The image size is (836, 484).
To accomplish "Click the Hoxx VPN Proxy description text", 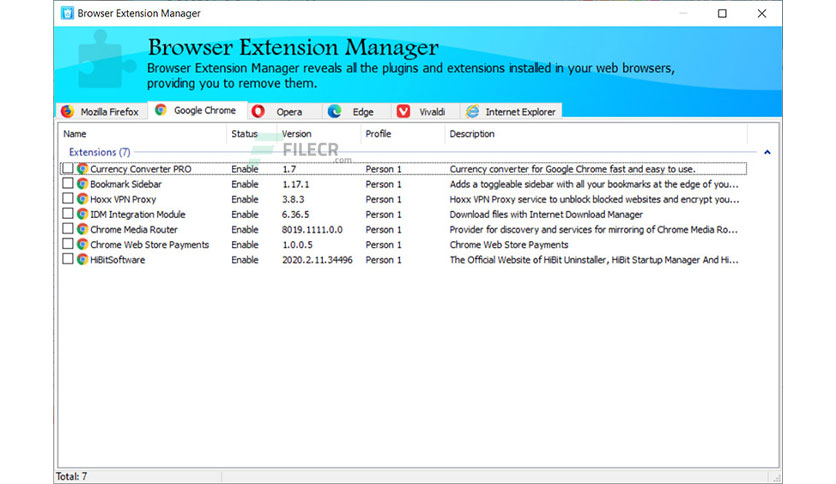I will point(594,199).
